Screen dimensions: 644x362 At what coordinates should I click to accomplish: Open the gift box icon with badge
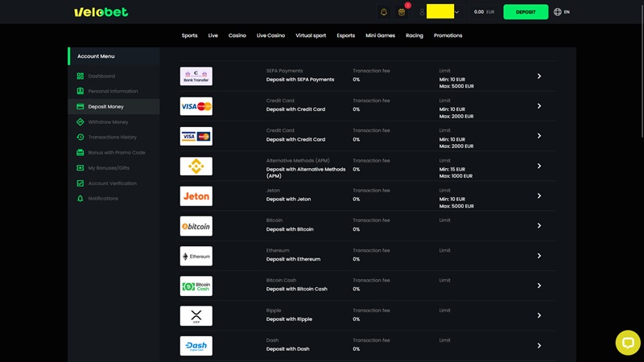(402, 12)
